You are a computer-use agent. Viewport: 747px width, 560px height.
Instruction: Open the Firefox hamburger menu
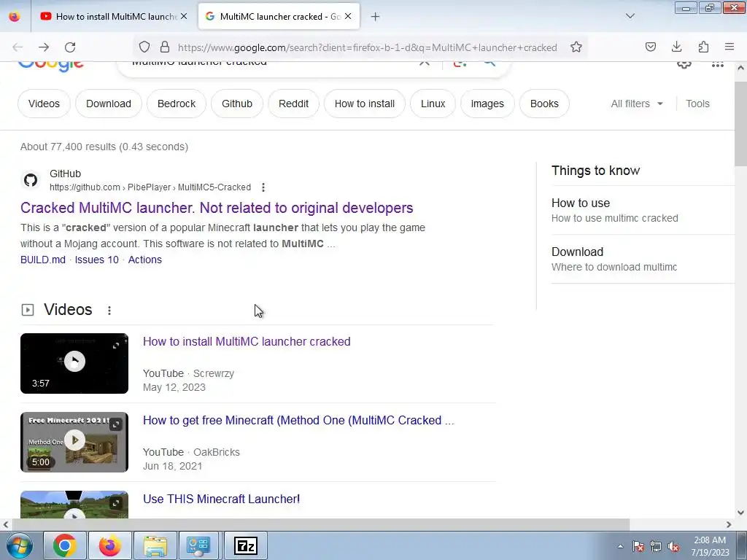[729, 47]
